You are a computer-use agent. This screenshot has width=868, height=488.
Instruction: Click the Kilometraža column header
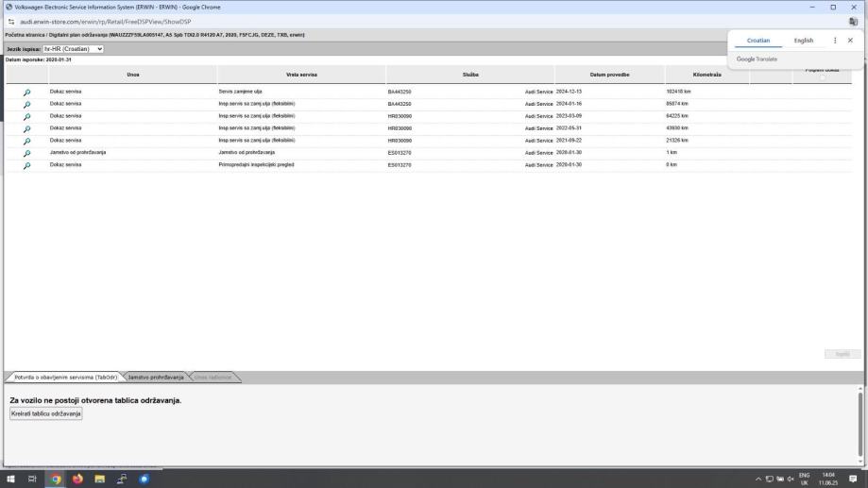[706, 75]
